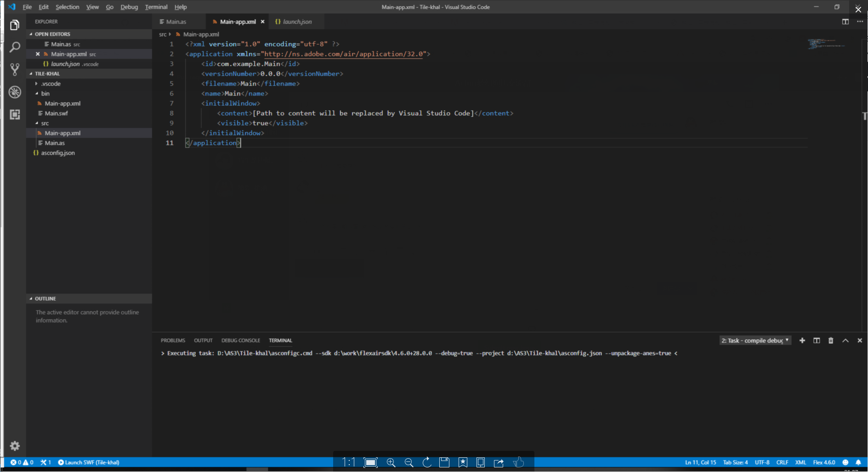
Task: Save the screenshot using the floppy disk icon
Action: (444, 462)
